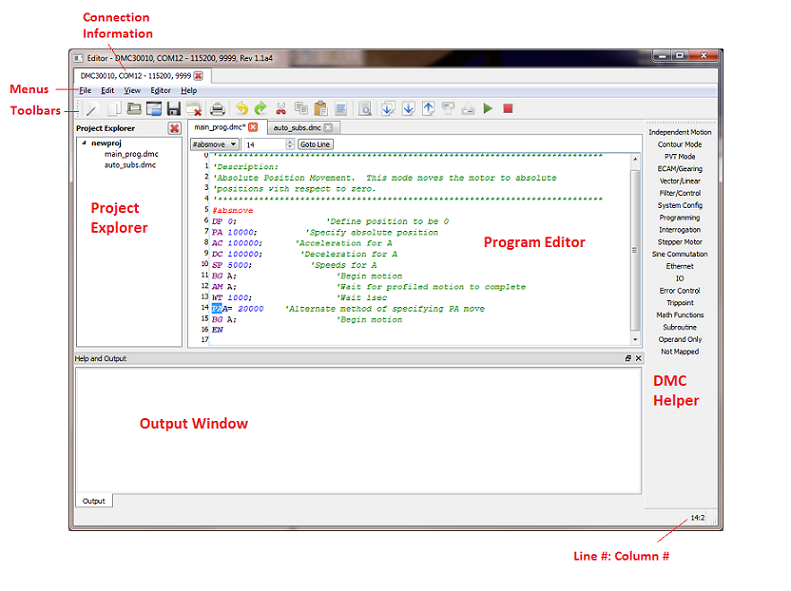Image resolution: width=791 pixels, height=591 pixels.
Task: Open the #absmove label dropdown
Action: click(214, 144)
